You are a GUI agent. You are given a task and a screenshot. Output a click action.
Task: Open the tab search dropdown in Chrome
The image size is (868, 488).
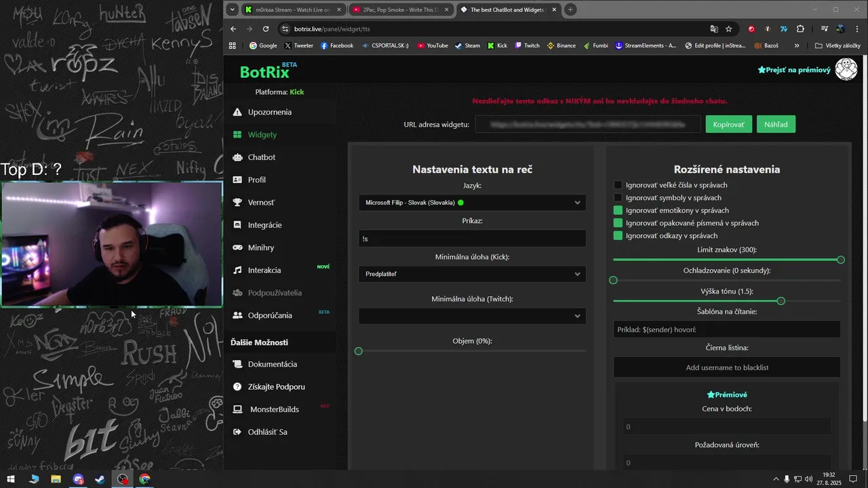click(233, 9)
